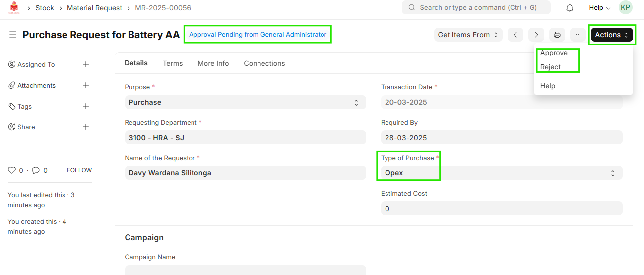Add an assignee with plus icon
Image resolution: width=644 pixels, height=275 pixels.
tap(86, 64)
